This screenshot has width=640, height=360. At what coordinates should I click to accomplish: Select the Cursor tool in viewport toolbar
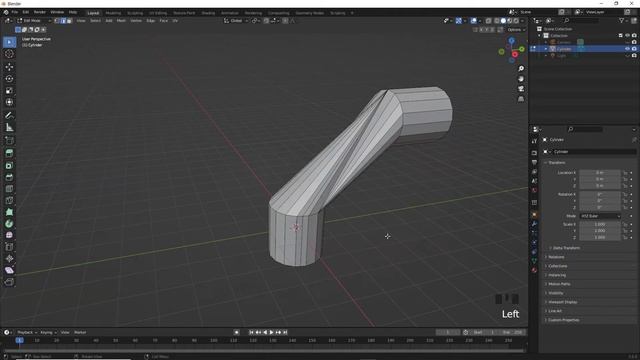(9, 54)
